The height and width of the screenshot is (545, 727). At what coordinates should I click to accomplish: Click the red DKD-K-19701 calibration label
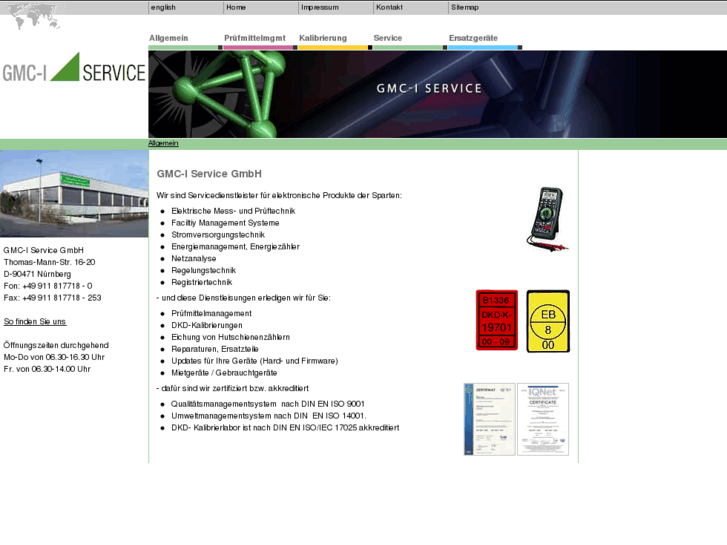(497, 321)
